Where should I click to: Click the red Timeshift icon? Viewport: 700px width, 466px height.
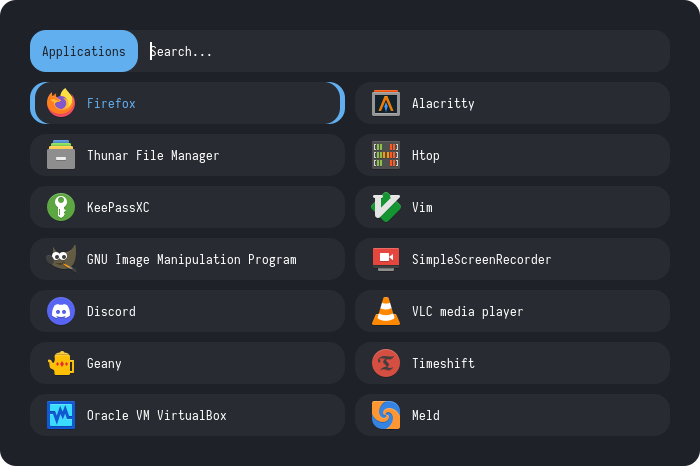point(386,363)
